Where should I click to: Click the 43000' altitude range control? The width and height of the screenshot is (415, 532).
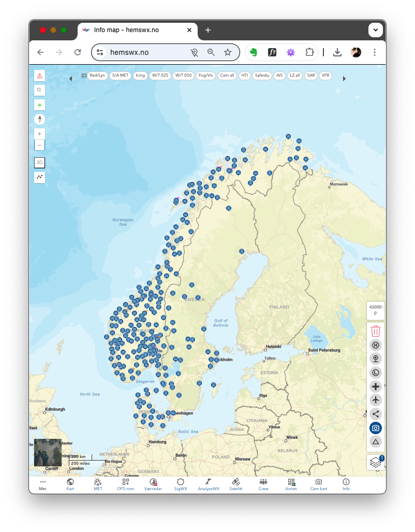(376, 310)
